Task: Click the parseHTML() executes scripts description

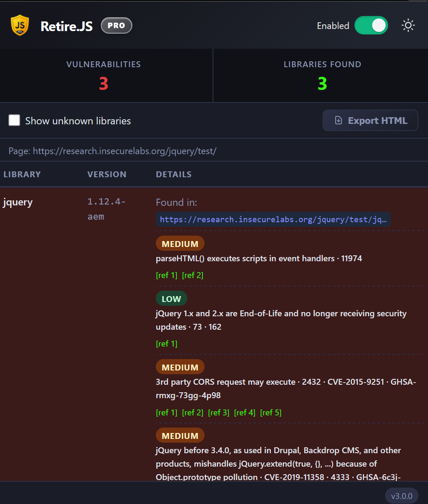Action: [x=259, y=259]
